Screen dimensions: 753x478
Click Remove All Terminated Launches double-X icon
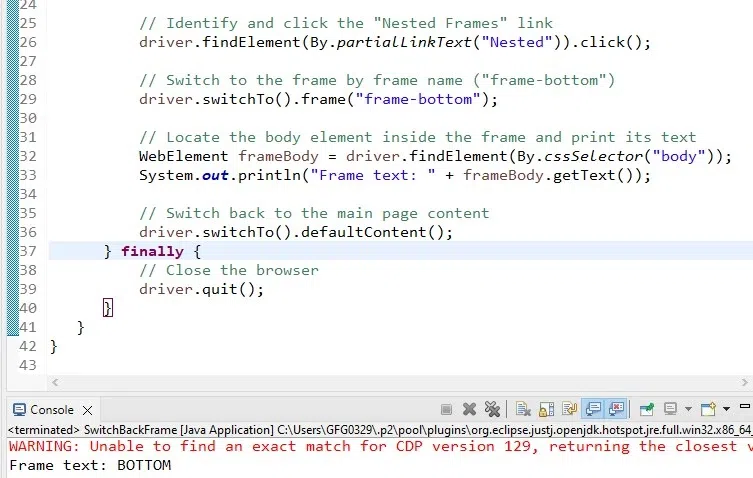pos(491,409)
